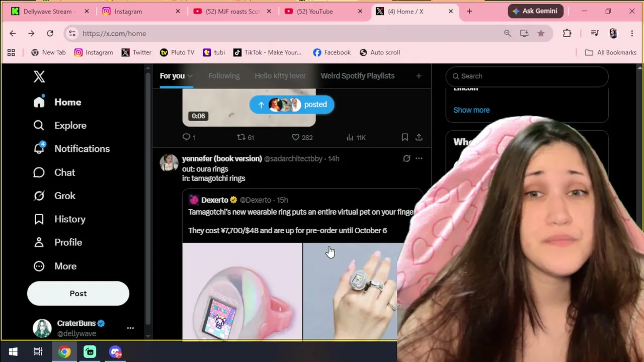
Task: Play the 0:06 video thumbnail
Action: 249,108
